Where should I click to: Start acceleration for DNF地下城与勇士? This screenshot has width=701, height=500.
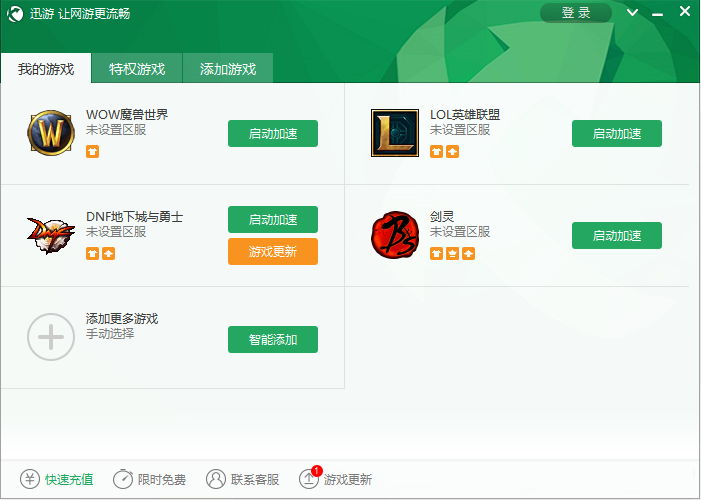tap(273, 219)
